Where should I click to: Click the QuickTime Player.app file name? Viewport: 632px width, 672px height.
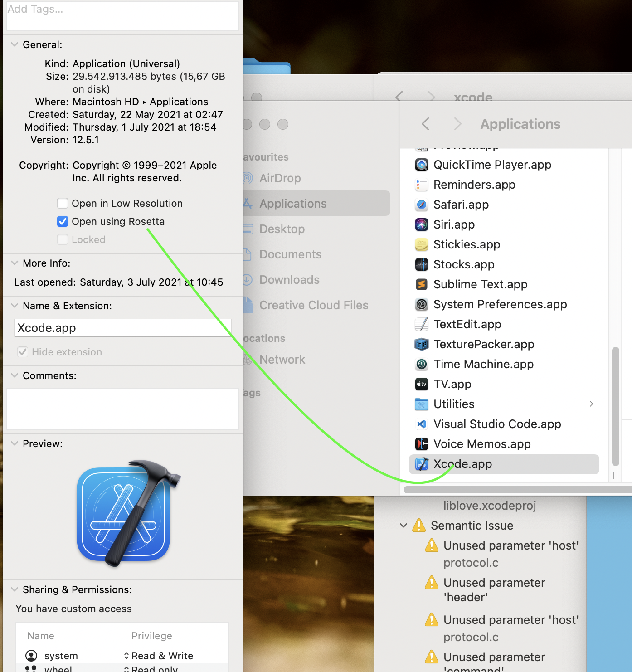pyautogui.click(x=492, y=165)
